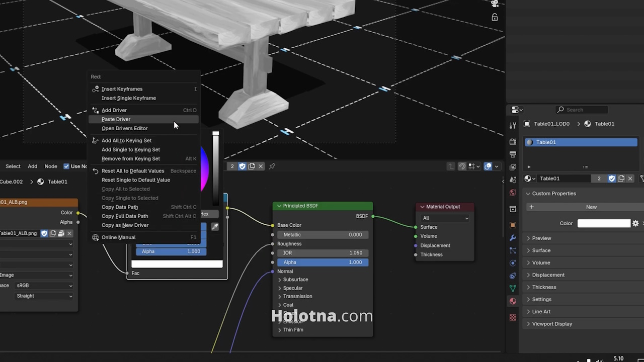Open Material Output target All dropdown
Viewport: 644px width, 362px height.
(x=446, y=218)
